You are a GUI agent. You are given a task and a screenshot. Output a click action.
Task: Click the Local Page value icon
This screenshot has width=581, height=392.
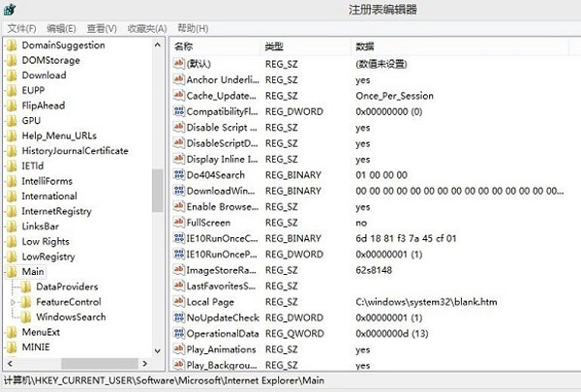pyautogui.click(x=178, y=302)
